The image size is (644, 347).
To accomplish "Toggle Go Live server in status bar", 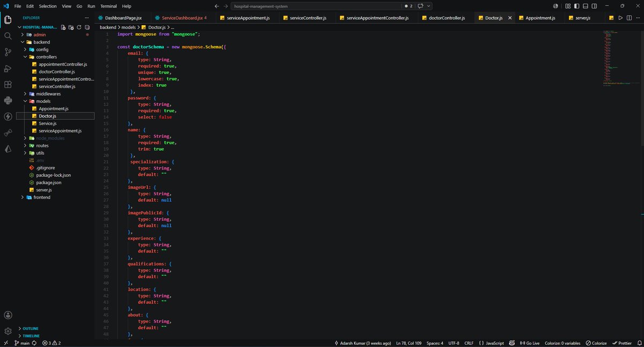I will coord(529,343).
